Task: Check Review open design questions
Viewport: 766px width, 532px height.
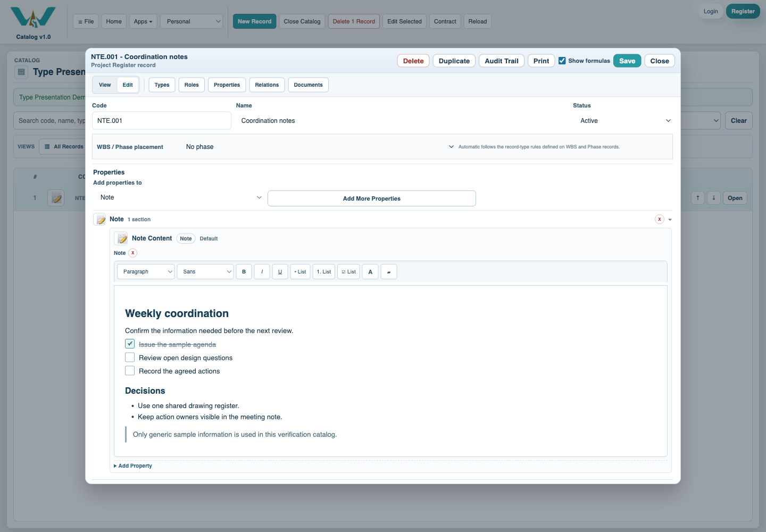Action: pos(130,357)
